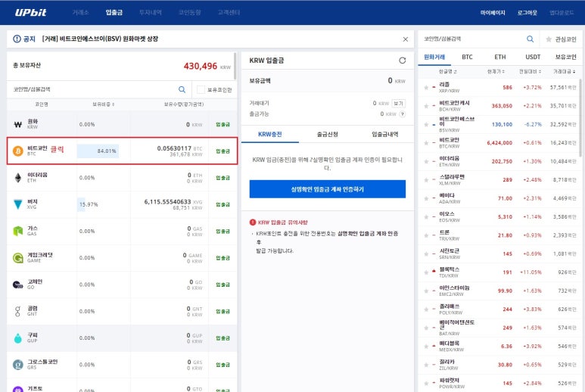Toggle the 보유코인만 checkbox
Screen dimensions: 585x392
point(201,90)
